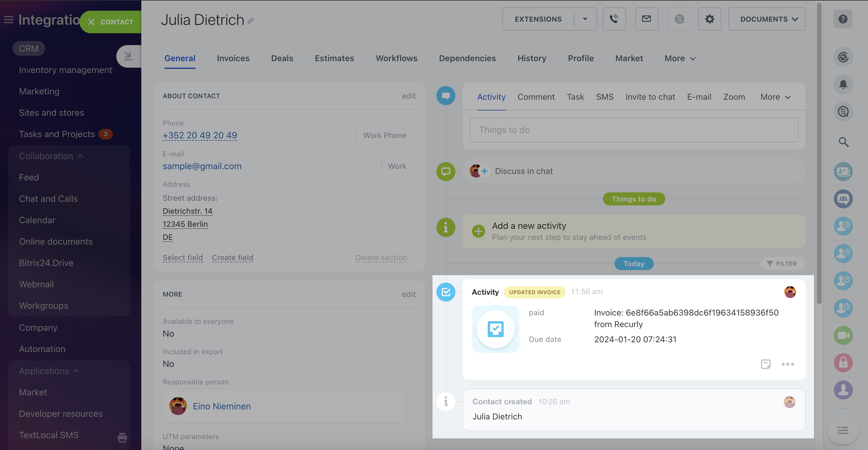This screenshot has width=868, height=450.
Task: Open the gear settings icon
Action: pyautogui.click(x=709, y=19)
